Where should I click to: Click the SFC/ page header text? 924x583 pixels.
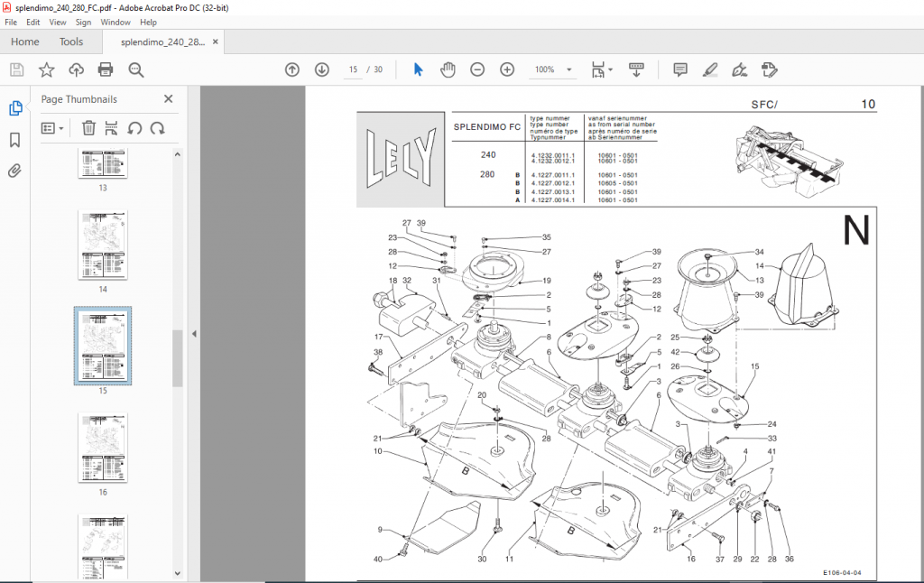coord(764,105)
